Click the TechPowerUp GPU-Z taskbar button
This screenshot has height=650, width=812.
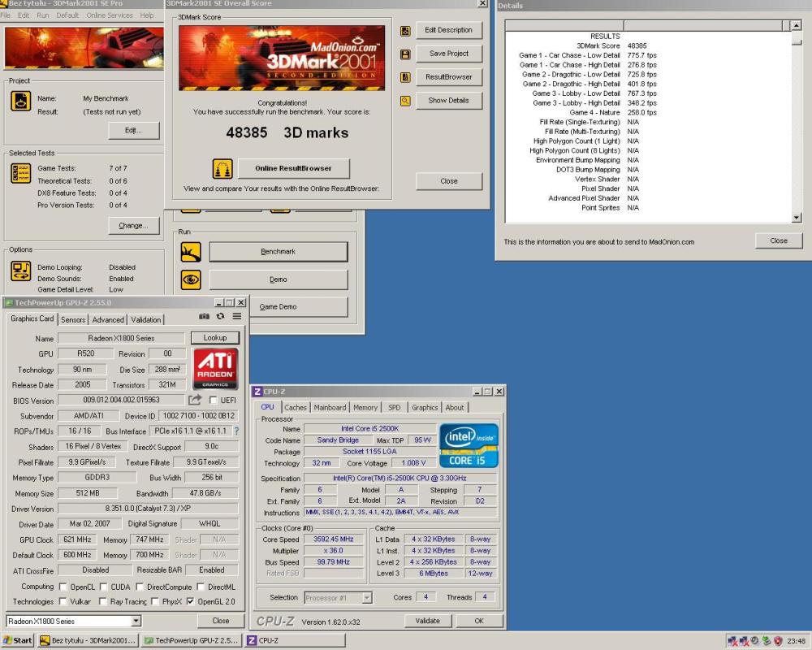click(192, 641)
